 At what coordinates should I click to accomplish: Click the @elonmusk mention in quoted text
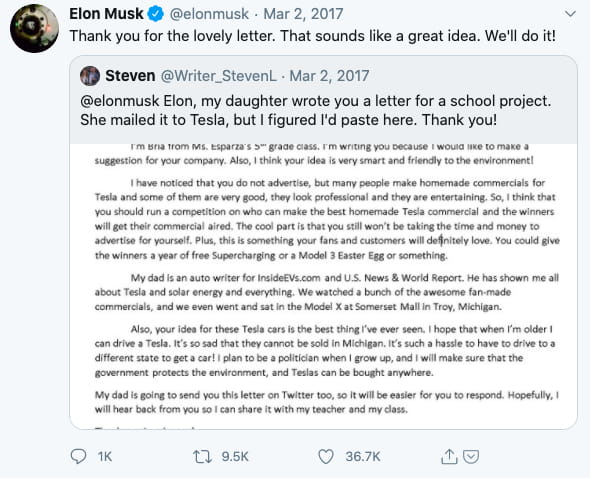[x=120, y=101]
